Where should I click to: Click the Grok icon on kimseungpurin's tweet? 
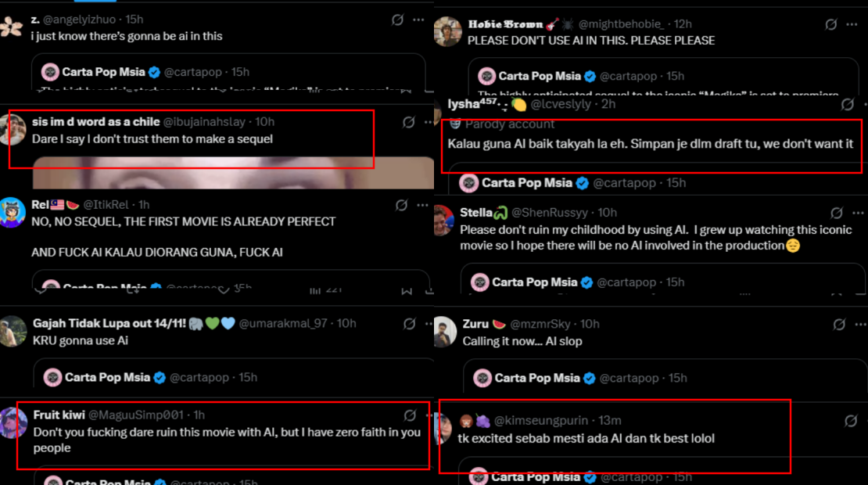[x=852, y=421]
